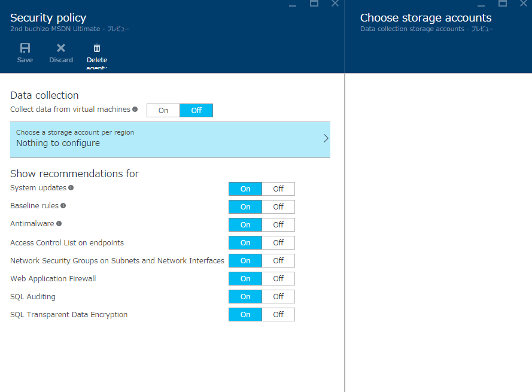
Task: Disable Access Control List on endpoints
Action: coord(278,242)
